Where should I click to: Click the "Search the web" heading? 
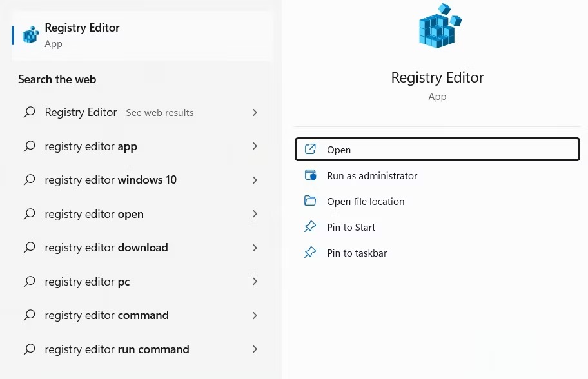point(57,79)
